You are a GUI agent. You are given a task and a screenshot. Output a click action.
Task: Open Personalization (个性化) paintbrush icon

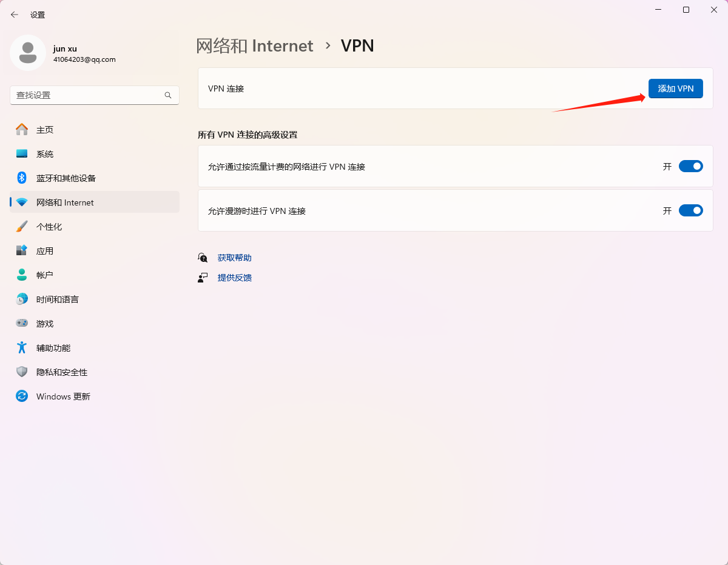tap(22, 227)
